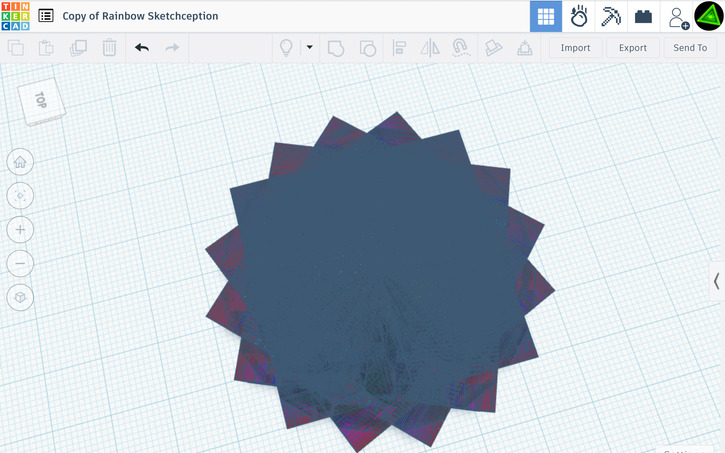Click the Copy icon in the toolbar

coord(16,48)
